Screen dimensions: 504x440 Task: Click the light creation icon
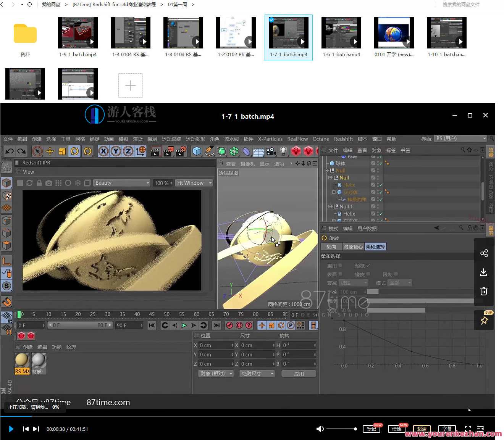tap(283, 151)
